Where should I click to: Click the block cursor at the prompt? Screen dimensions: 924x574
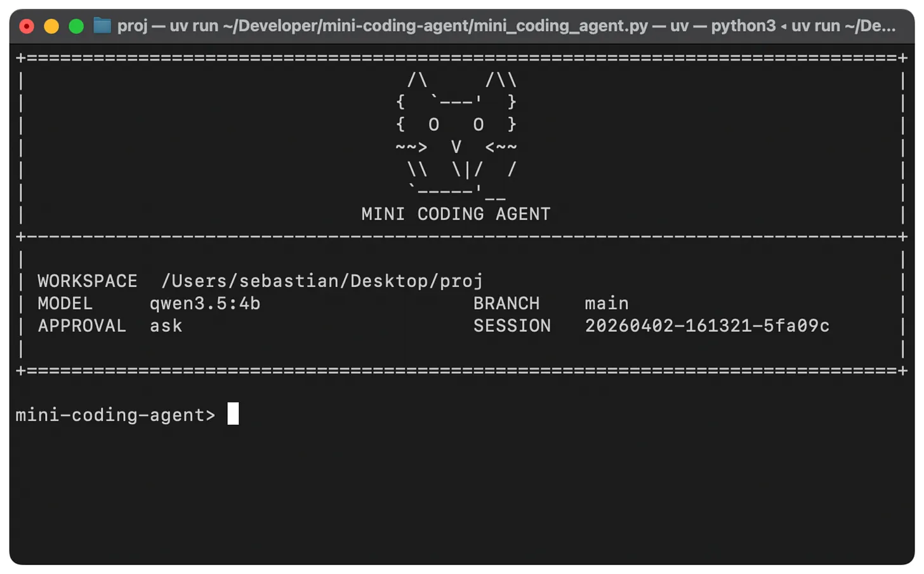233,414
